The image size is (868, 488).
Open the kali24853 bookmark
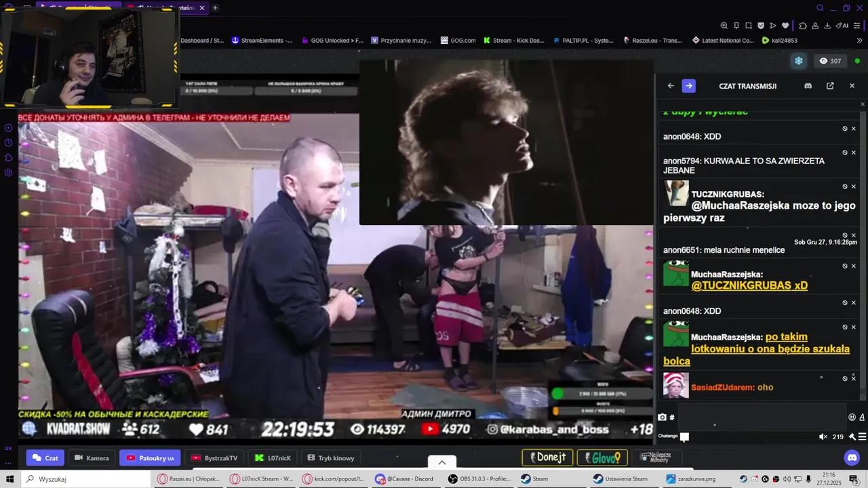pyautogui.click(x=780, y=40)
